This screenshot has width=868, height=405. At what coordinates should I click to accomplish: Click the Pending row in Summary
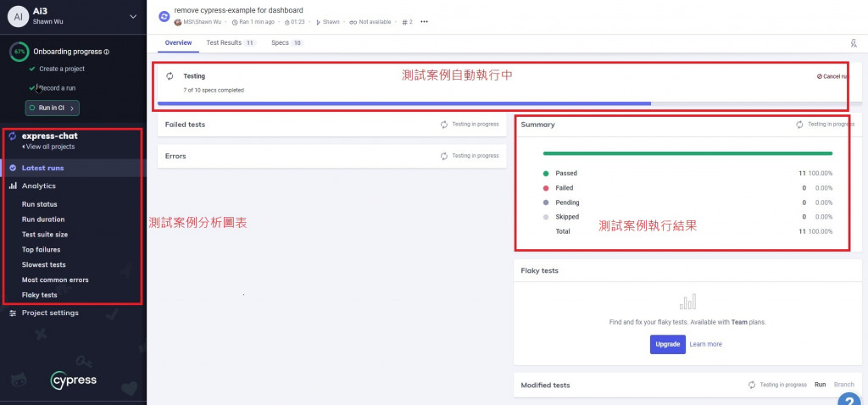(x=687, y=202)
